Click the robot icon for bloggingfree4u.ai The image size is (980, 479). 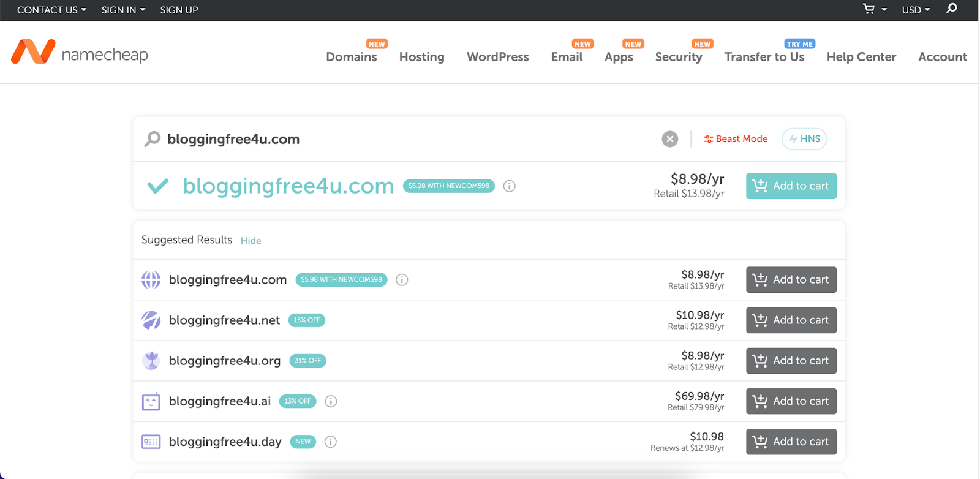pyautogui.click(x=151, y=401)
